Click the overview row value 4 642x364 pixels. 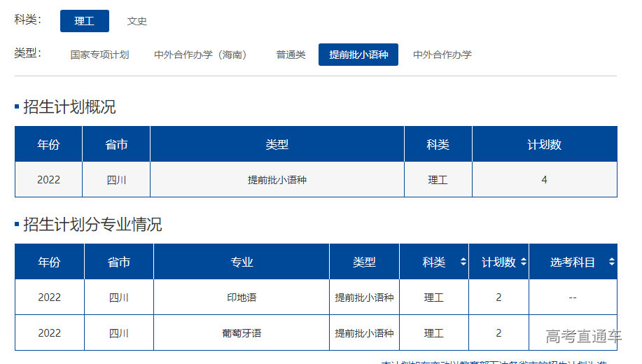544,180
